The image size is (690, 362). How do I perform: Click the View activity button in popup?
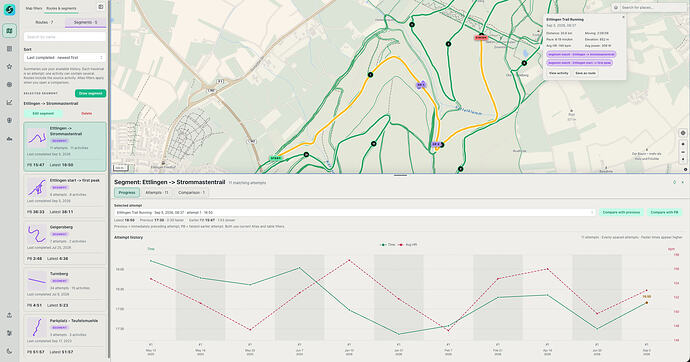coord(558,73)
